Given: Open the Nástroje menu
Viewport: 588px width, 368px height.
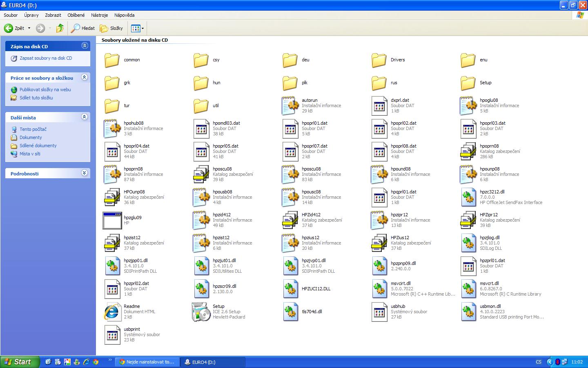Looking at the screenshot, I should pos(100,15).
